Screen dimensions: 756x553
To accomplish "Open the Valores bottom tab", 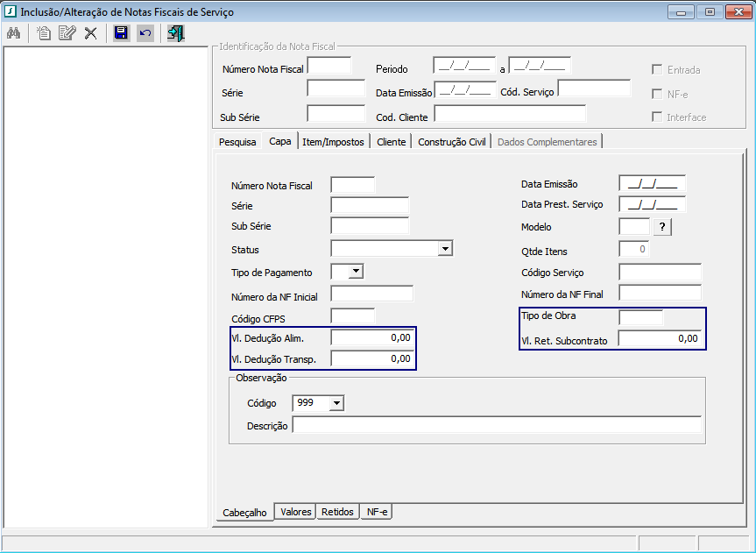I will click(296, 512).
